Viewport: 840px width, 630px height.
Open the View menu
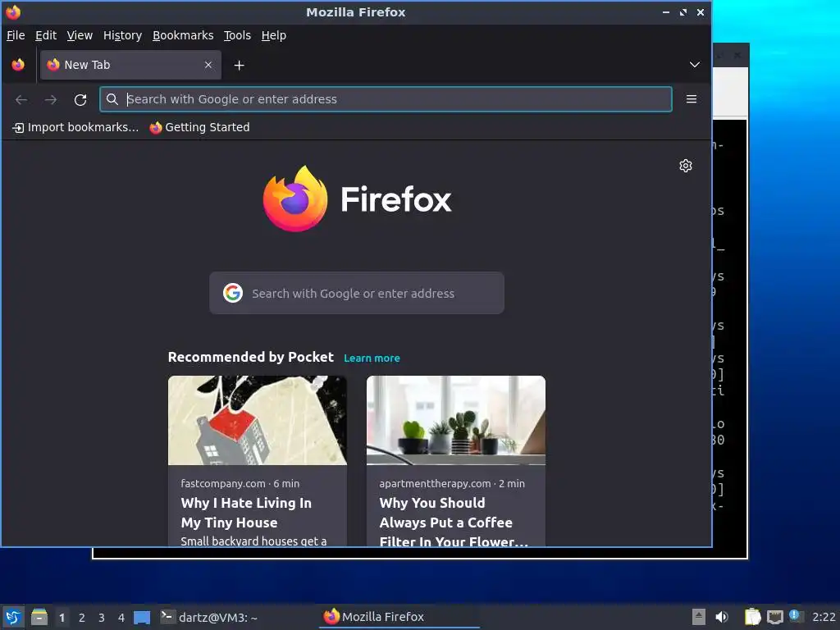pos(80,35)
